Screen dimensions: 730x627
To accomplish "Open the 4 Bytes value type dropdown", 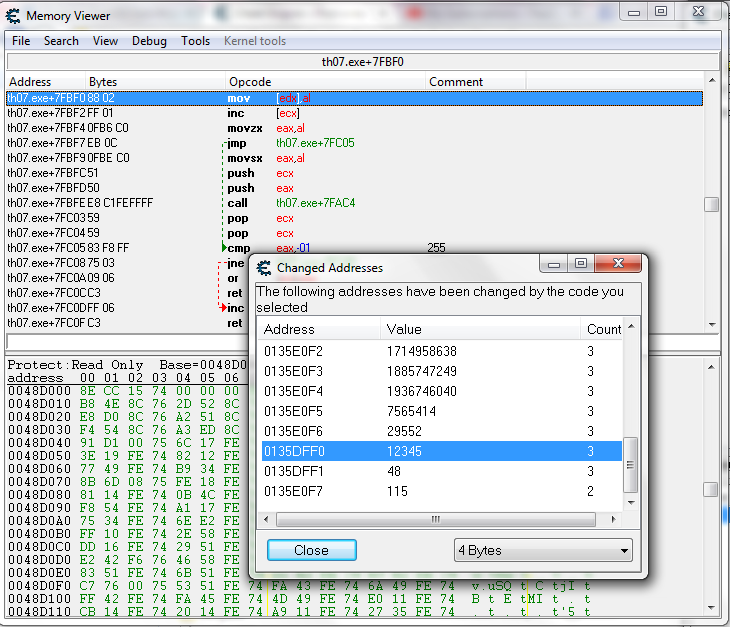I will tap(543, 551).
